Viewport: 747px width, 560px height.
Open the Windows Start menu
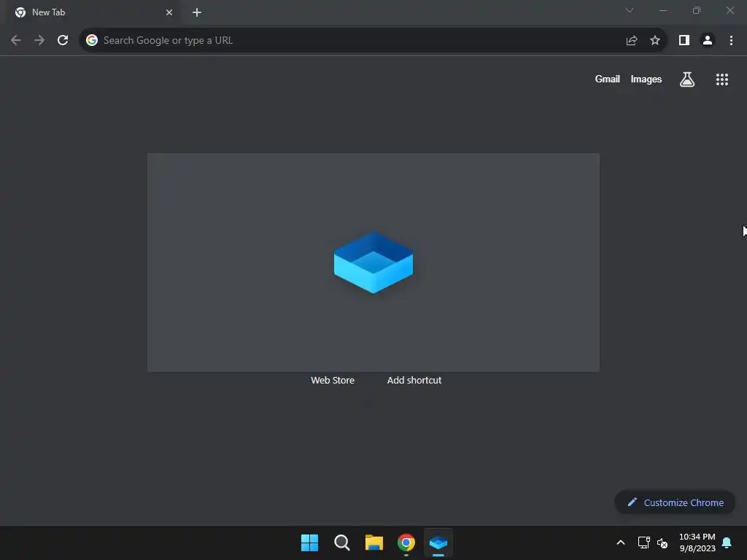click(309, 542)
